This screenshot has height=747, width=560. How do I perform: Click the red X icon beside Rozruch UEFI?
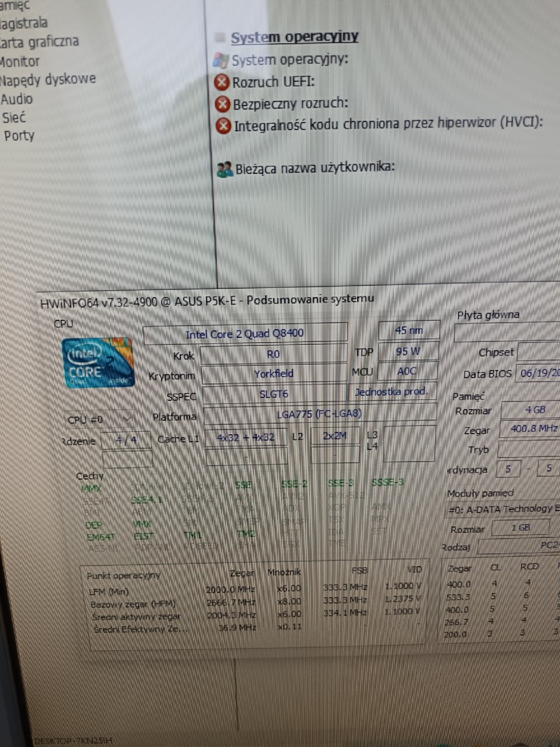pos(222,82)
